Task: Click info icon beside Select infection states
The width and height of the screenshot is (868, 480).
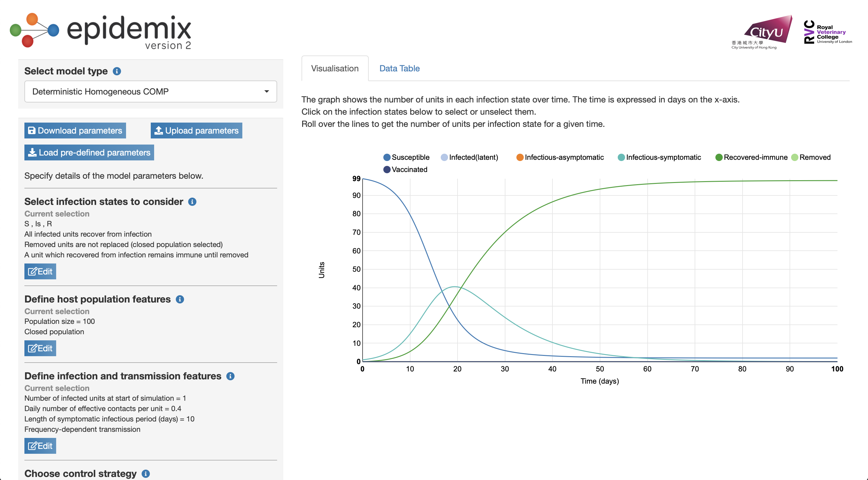Action: (192, 202)
